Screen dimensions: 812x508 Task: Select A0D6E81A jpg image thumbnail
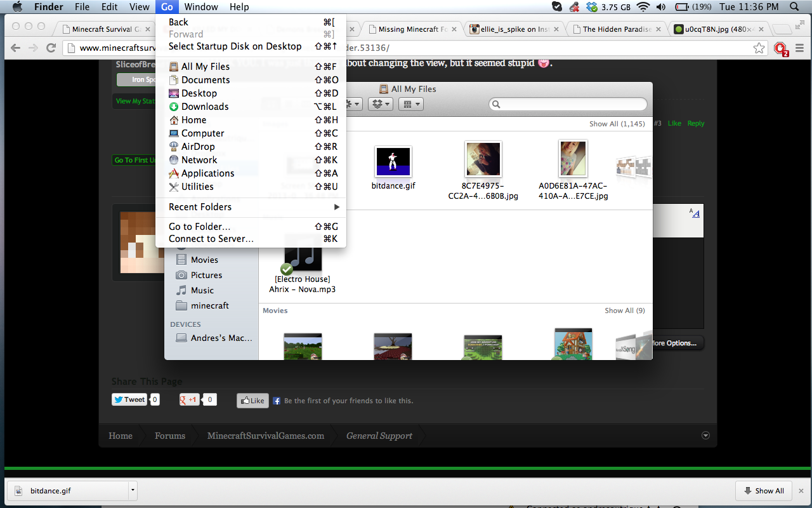573,159
